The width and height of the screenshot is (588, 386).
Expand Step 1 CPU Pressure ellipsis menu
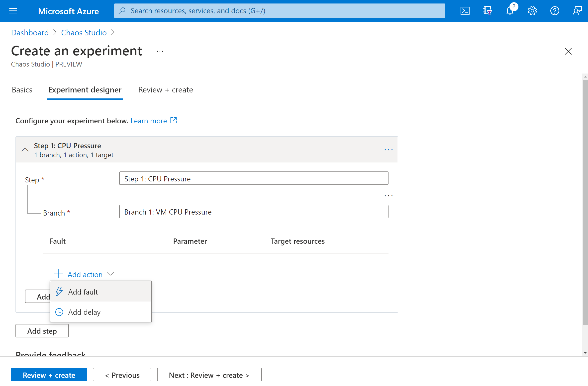click(388, 150)
